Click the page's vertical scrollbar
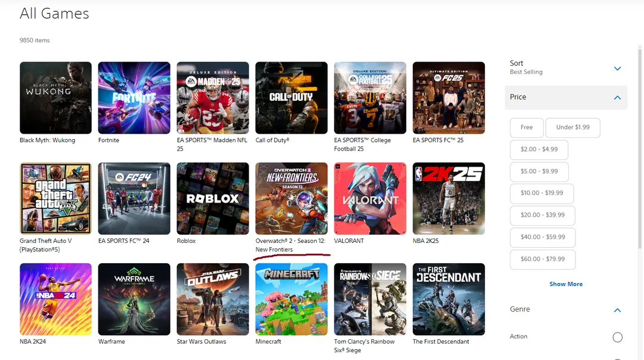This screenshot has width=644, height=360. pyautogui.click(x=639, y=148)
